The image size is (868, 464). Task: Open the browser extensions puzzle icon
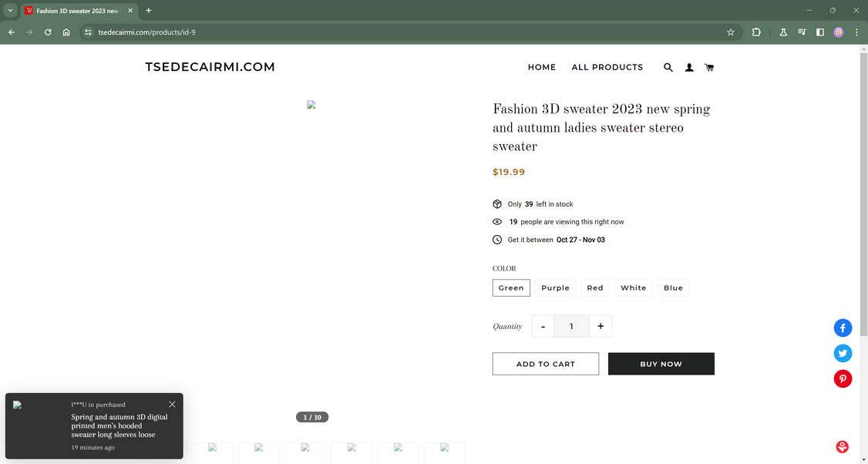[x=755, y=32]
